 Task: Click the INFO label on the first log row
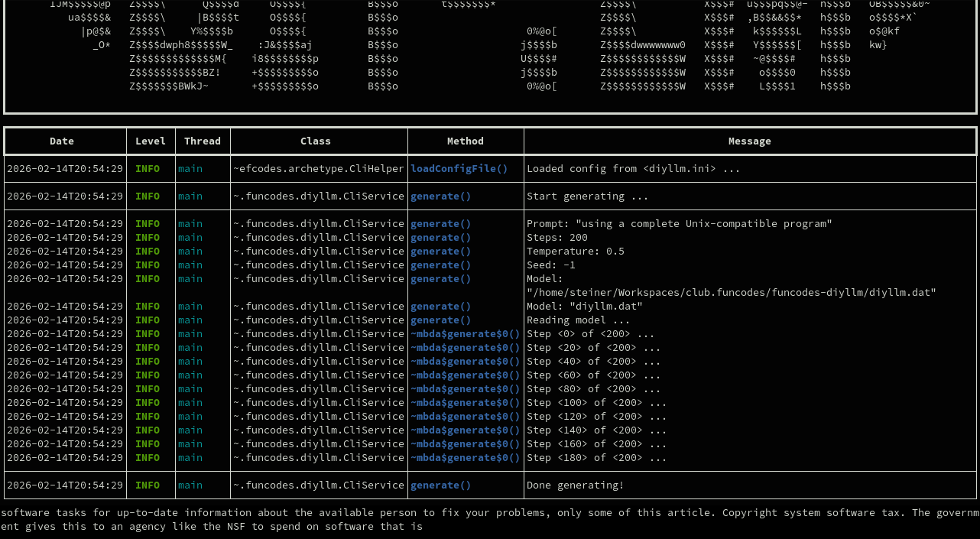[x=148, y=168]
